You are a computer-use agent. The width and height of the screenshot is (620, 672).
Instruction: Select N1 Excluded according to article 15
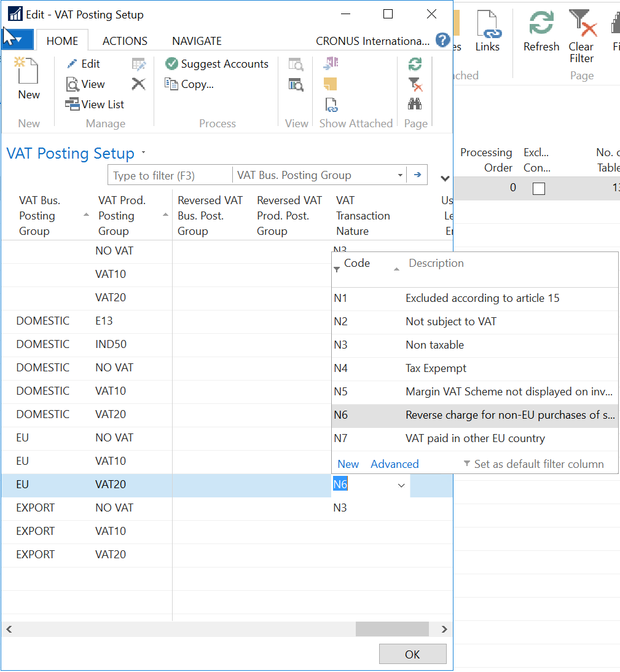(475, 298)
